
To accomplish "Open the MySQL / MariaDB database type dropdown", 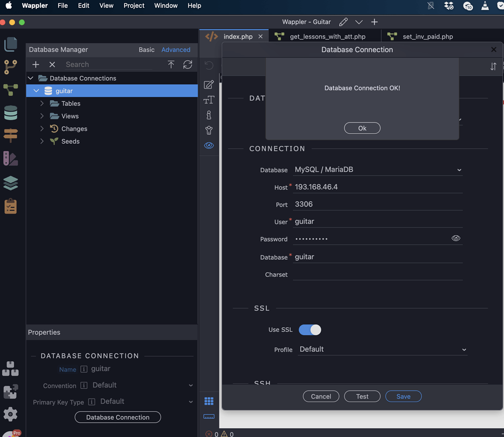I will tap(378, 170).
